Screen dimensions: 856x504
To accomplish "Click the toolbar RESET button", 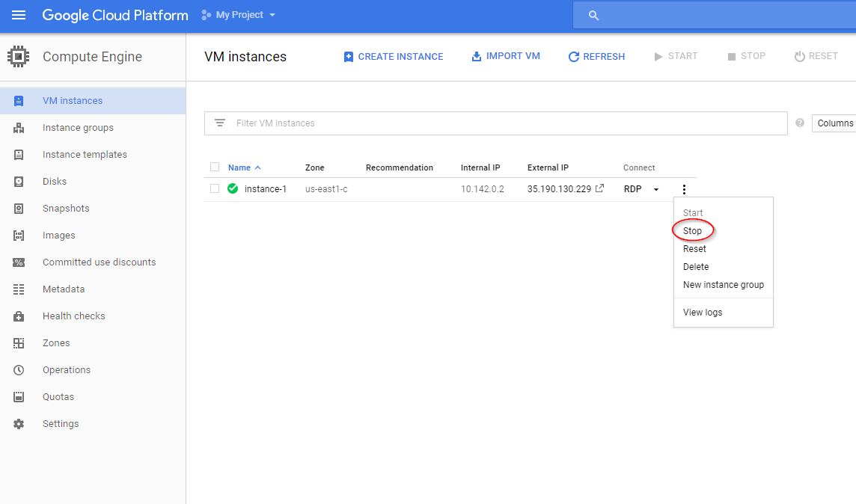I will click(x=816, y=56).
